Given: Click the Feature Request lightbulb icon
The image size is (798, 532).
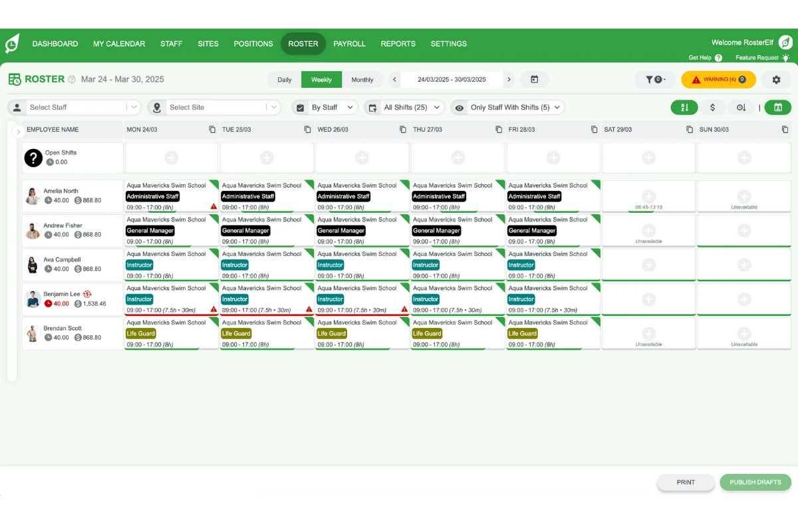Looking at the screenshot, I should 785,58.
